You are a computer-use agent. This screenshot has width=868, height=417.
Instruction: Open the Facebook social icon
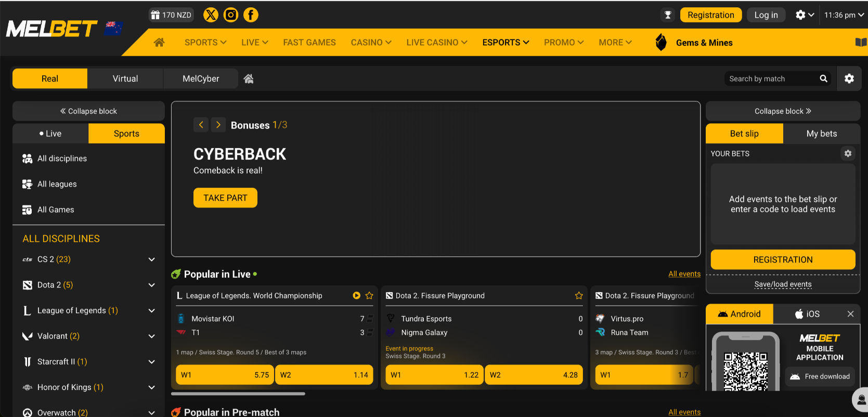pyautogui.click(x=251, y=15)
